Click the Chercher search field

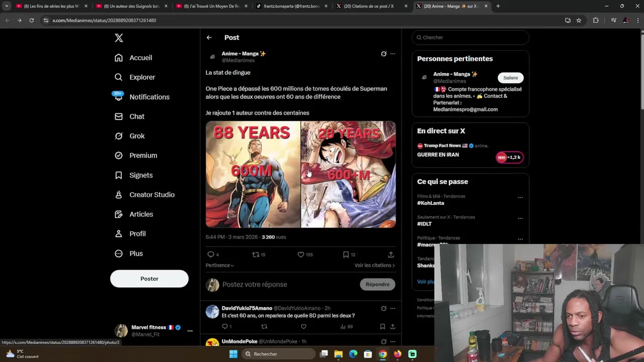coord(470,38)
